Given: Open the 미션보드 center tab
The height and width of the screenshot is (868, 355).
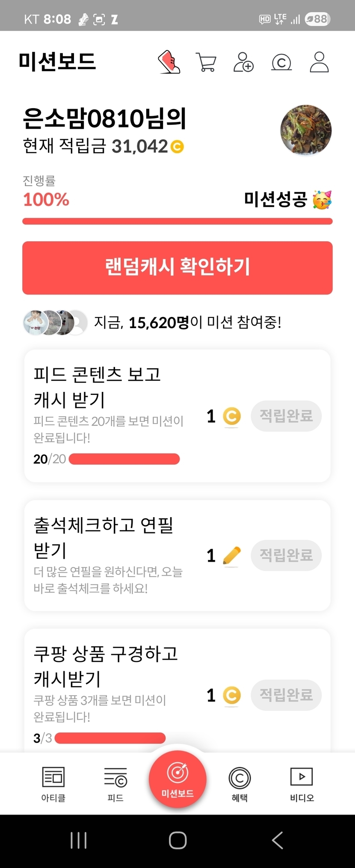Looking at the screenshot, I should pos(177,779).
